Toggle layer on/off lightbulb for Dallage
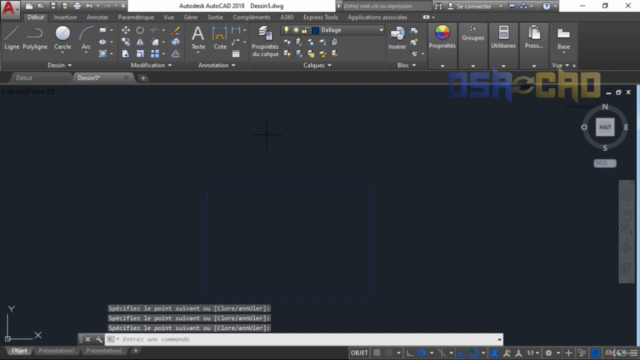Image resolution: width=640 pixels, height=360 pixels. 286,30
